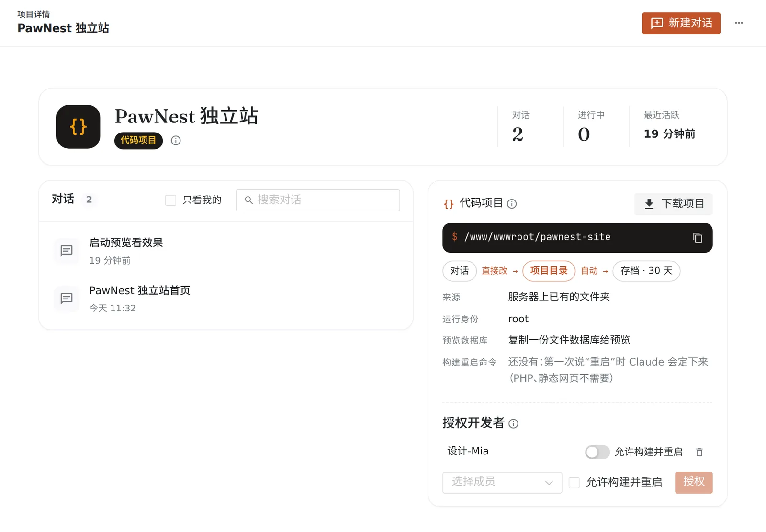Select the 项目目录 flow pill

coord(549,271)
